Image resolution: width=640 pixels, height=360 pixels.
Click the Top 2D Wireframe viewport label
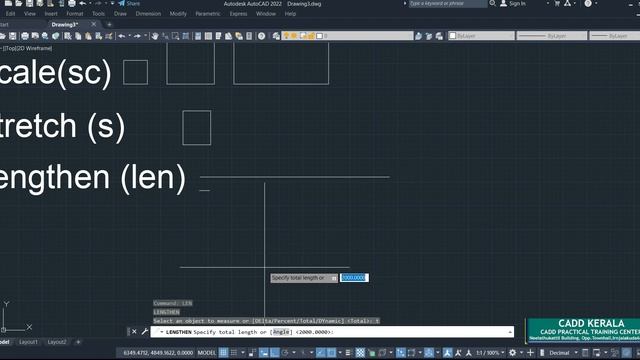pos(27,48)
